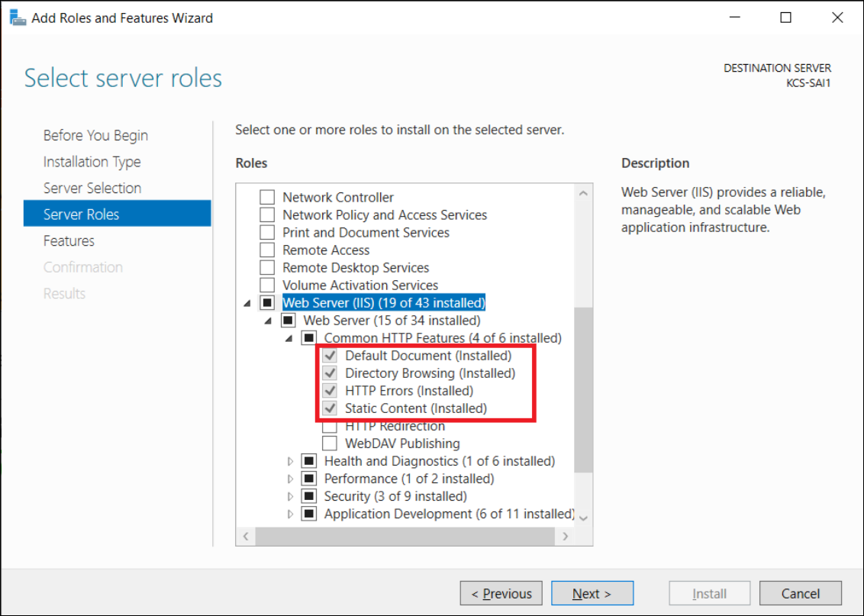Select the Web Server (IIS) role label
Image resolution: width=864 pixels, height=616 pixels.
point(383,303)
